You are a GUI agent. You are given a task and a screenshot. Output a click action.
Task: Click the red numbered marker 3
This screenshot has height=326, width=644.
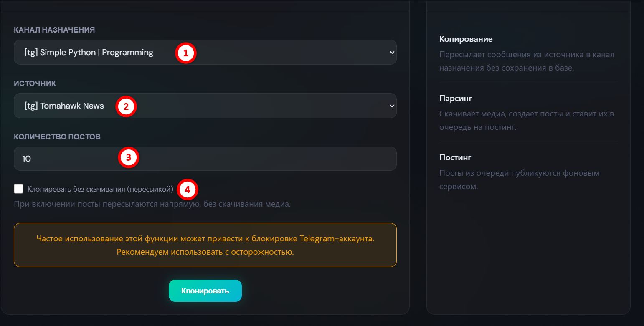pos(128,158)
